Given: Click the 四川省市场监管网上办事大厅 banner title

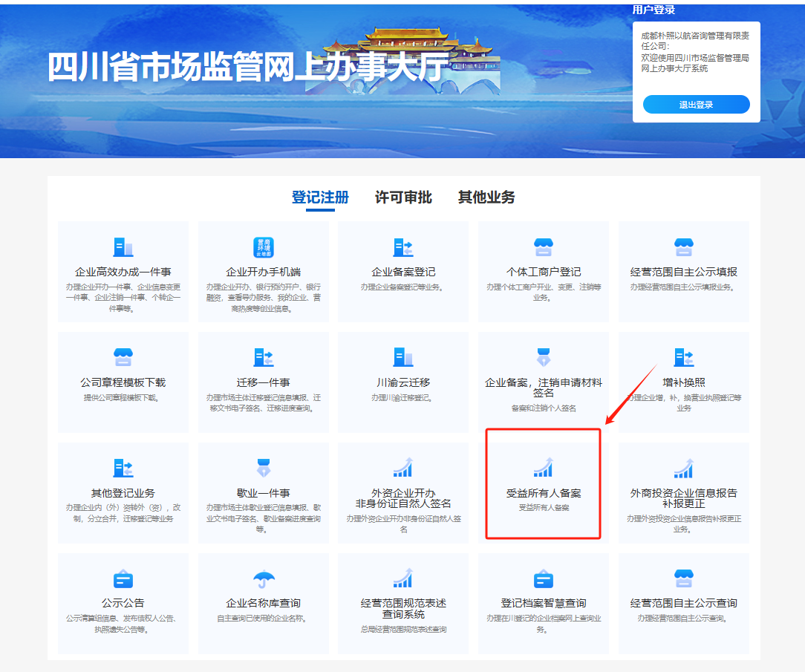Looking at the screenshot, I should tap(249, 68).
